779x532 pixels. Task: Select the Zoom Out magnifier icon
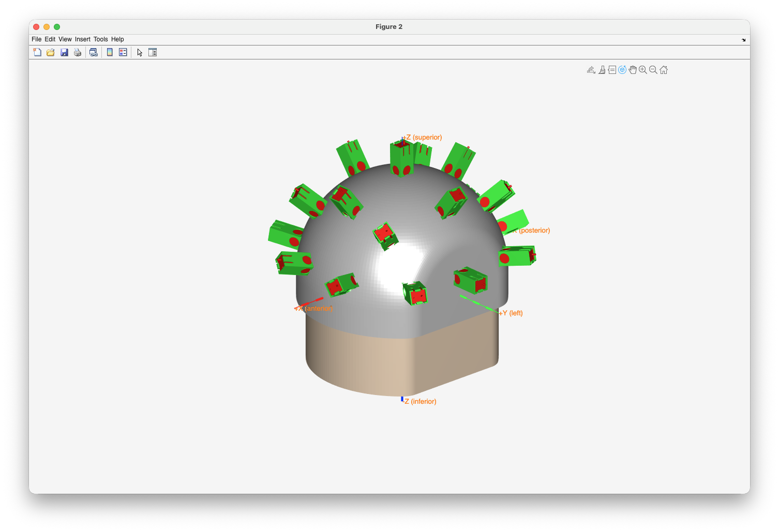(653, 70)
